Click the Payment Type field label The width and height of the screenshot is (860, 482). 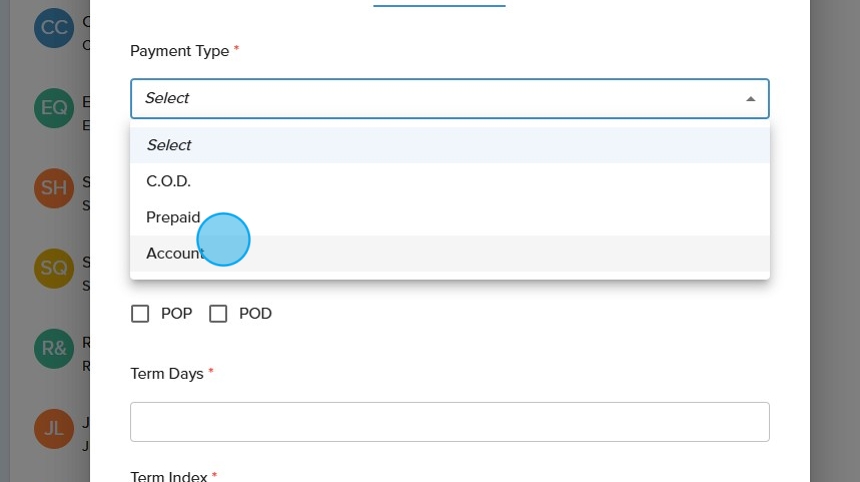[180, 51]
